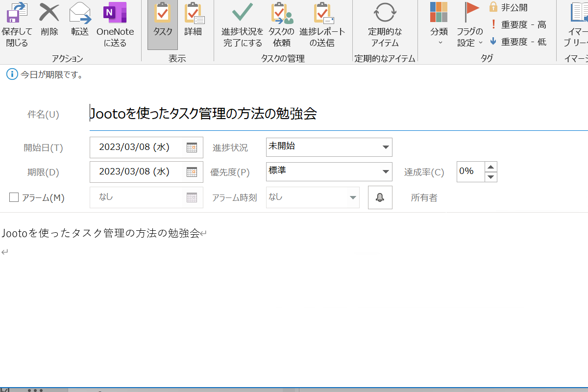The width and height of the screenshot is (588, 392).
Task: Open the start date calendar picker
Action: point(192,147)
